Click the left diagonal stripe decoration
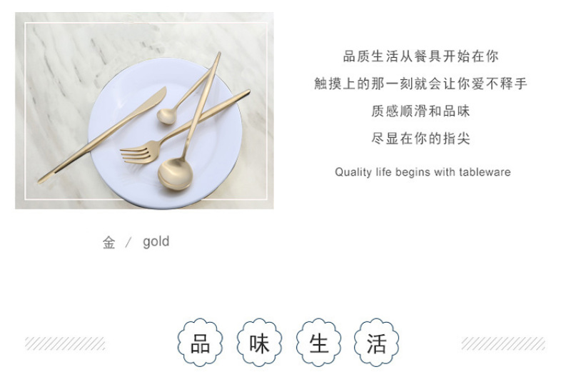Screen dimensions: 571x392 coord(65,343)
